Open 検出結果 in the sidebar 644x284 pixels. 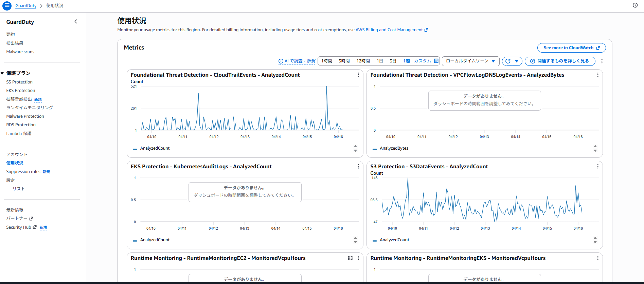point(15,43)
